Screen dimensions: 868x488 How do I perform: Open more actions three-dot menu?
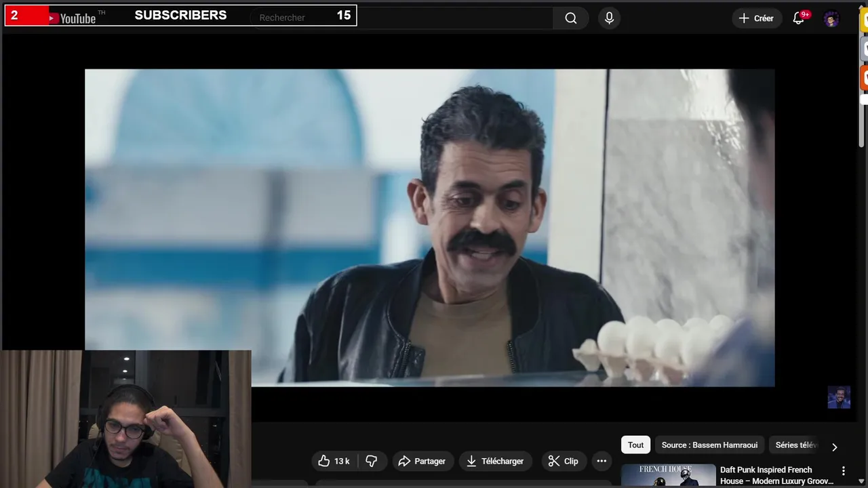click(601, 461)
